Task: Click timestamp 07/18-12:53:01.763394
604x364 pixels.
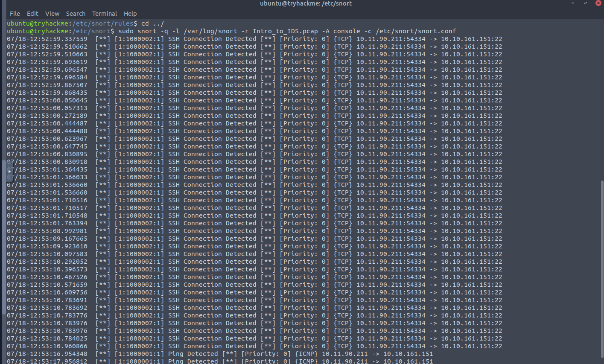Action: [x=47, y=223]
